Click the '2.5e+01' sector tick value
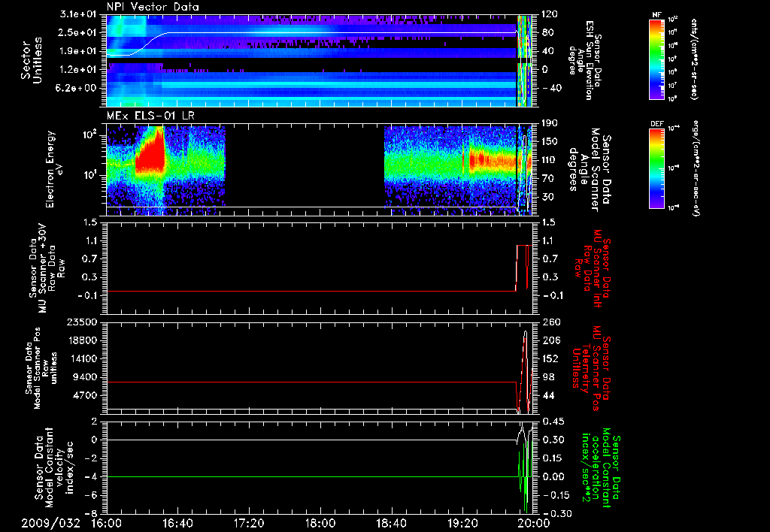Screen dimensions: 770x532 click(x=78, y=33)
